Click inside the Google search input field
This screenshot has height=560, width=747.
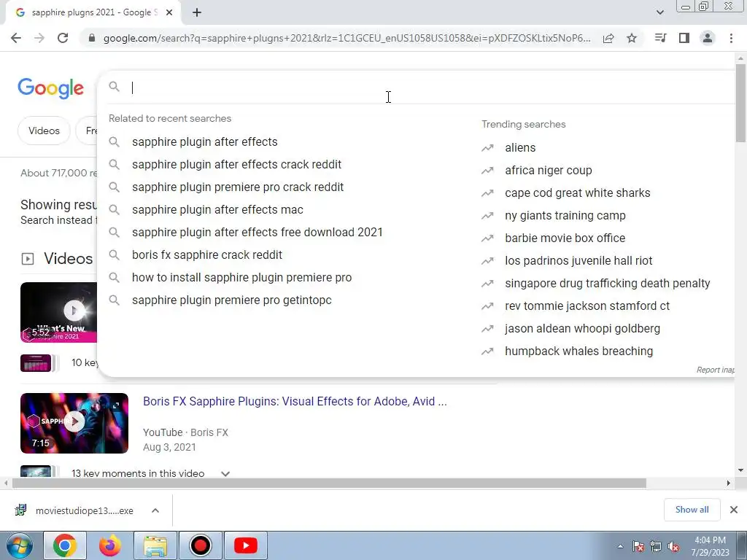click(x=429, y=87)
